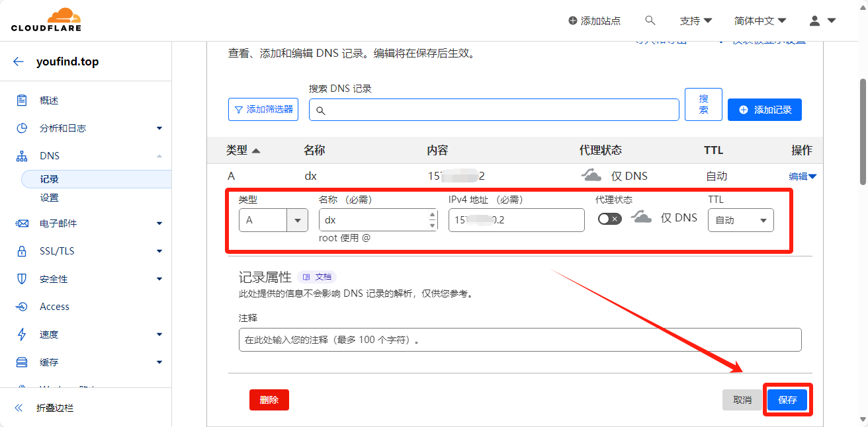The image size is (868, 427).
Task: Open the Access sidebar item
Action: (x=54, y=307)
